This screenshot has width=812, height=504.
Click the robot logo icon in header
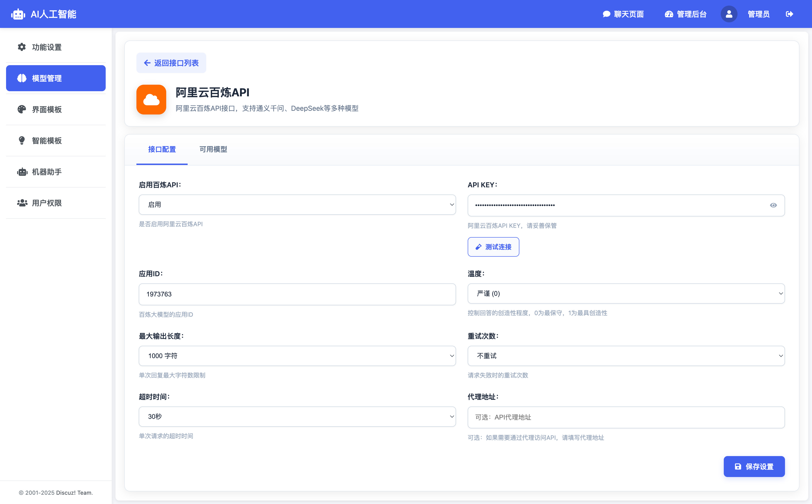[x=18, y=14]
